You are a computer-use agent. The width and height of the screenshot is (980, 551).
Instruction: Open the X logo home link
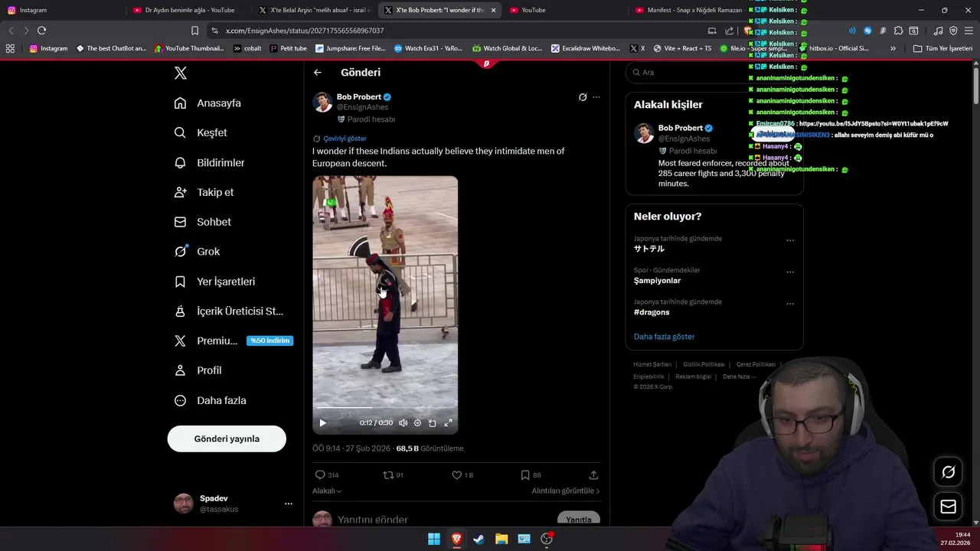tap(181, 73)
